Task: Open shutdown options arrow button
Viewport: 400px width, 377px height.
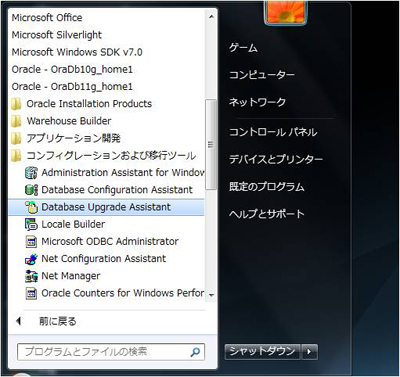Action: coord(309,352)
